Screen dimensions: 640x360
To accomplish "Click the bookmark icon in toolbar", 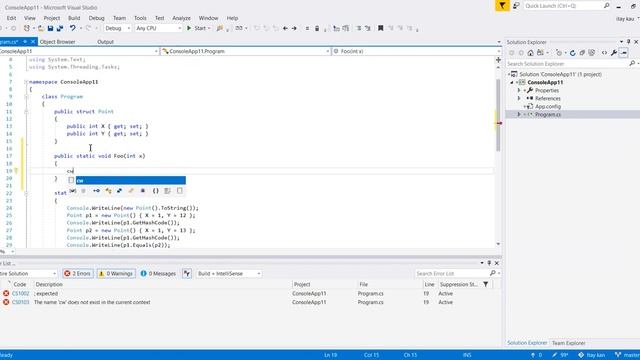I will [380, 28].
